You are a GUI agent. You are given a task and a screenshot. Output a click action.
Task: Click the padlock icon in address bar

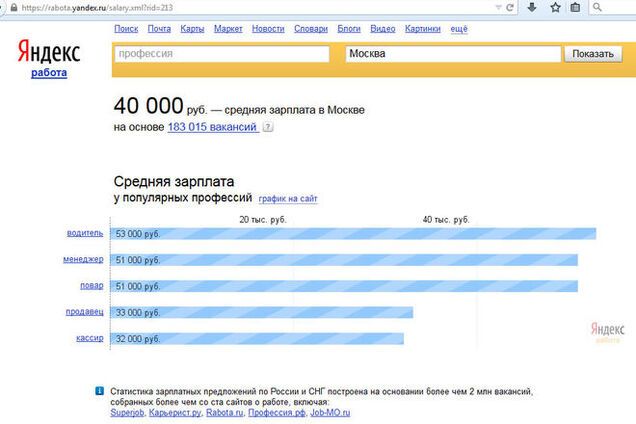coord(14,7)
